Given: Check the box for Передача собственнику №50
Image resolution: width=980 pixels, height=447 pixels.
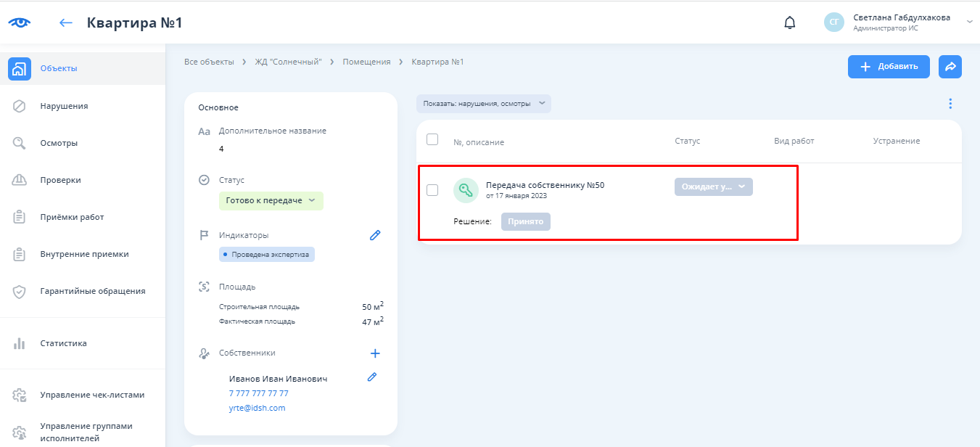Looking at the screenshot, I should [432, 190].
